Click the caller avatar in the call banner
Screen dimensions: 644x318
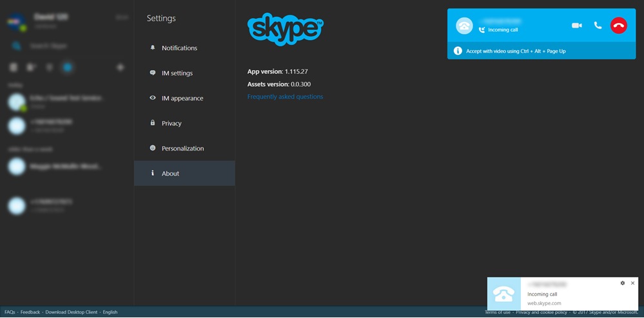464,26
